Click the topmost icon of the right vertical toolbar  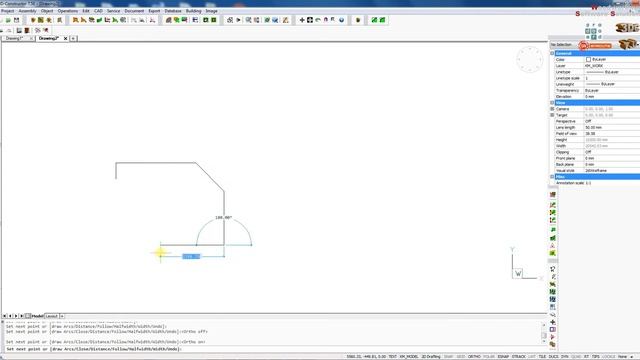pyautogui.click(x=553, y=195)
